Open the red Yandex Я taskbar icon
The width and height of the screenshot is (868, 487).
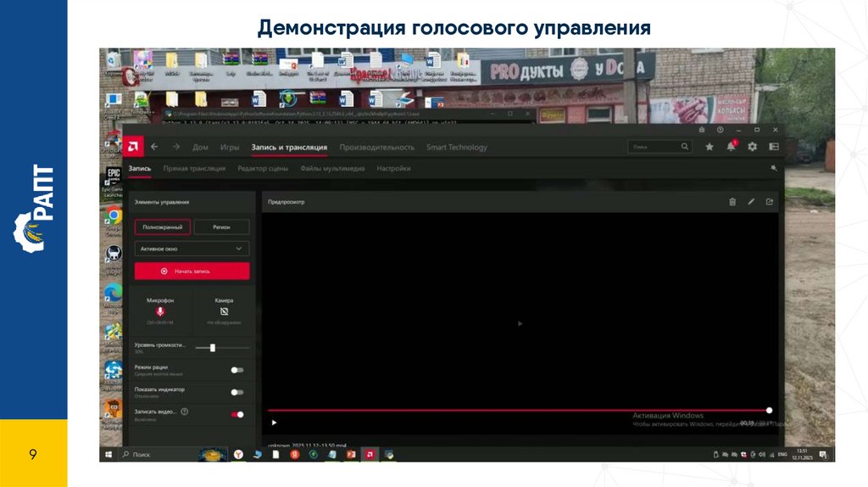pos(294,454)
